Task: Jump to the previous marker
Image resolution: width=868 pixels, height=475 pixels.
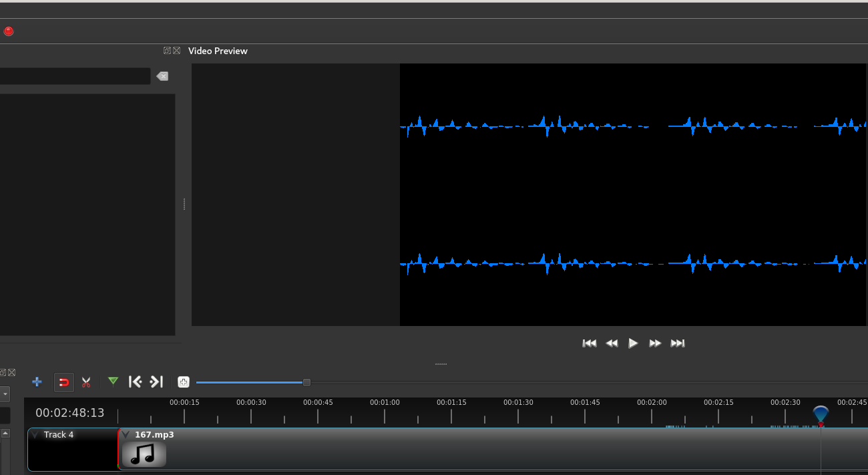Action: 135,381
